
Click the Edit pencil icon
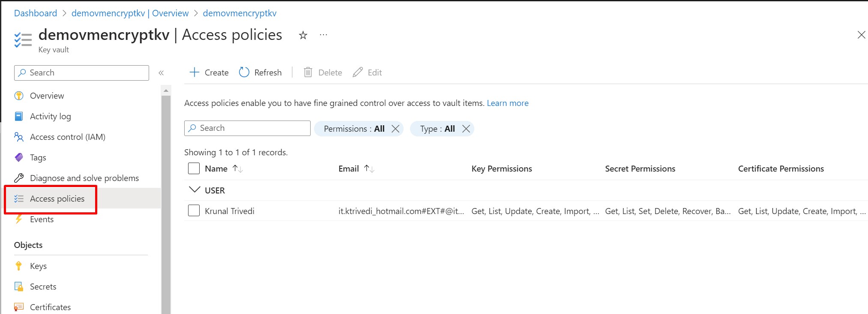click(x=358, y=72)
